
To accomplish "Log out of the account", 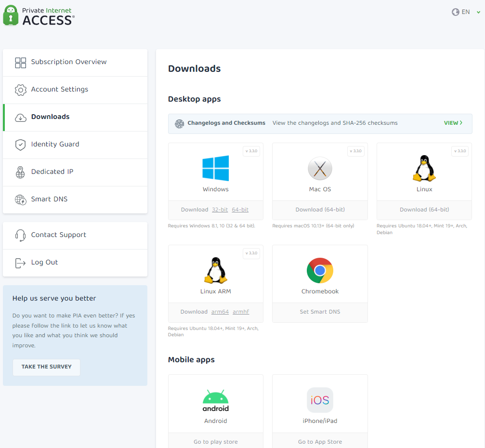I will tap(44, 263).
